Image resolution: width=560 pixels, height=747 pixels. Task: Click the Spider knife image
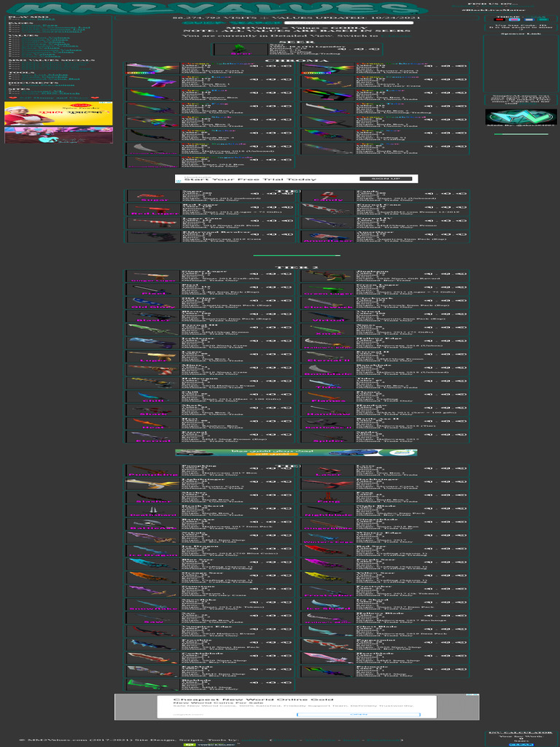pyautogui.click(x=329, y=437)
